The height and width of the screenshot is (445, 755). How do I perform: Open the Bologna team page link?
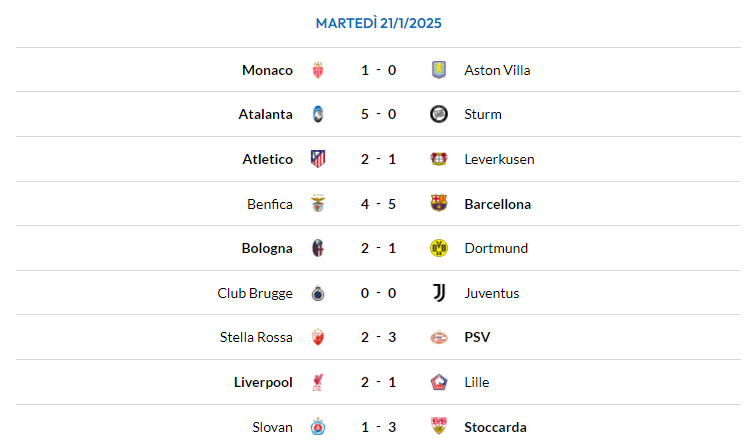[267, 248]
